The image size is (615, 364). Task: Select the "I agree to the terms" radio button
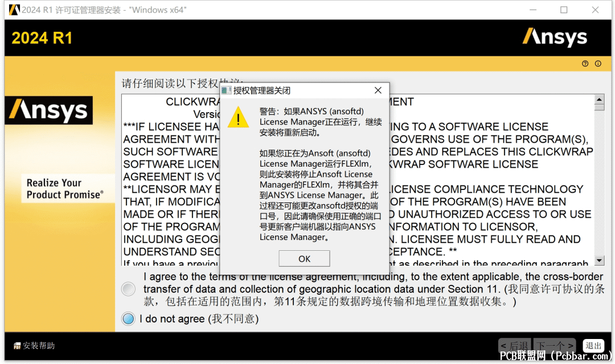pyautogui.click(x=128, y=289)
